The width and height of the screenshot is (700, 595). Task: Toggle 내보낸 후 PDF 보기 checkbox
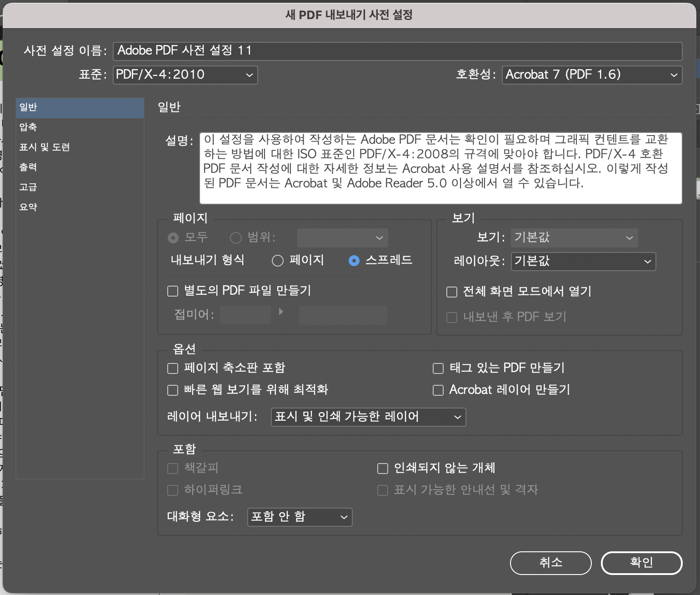click(x=452, y=318)
